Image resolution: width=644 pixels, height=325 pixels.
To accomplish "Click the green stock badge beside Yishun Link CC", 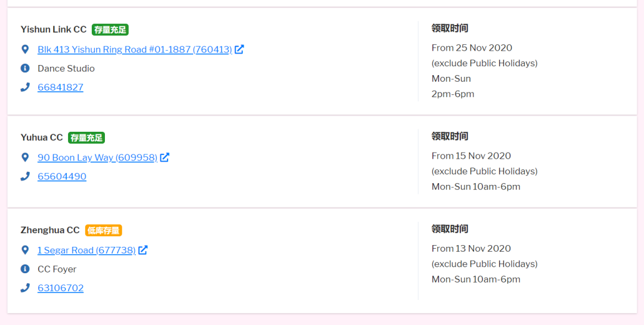I will pyautogui.click(x=110, y=30).
